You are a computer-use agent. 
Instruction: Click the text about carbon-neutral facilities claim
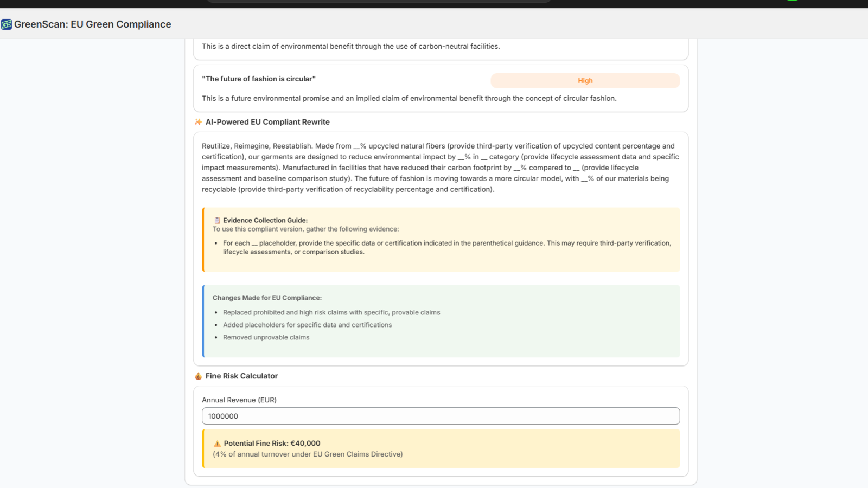(x=351, y=46)
